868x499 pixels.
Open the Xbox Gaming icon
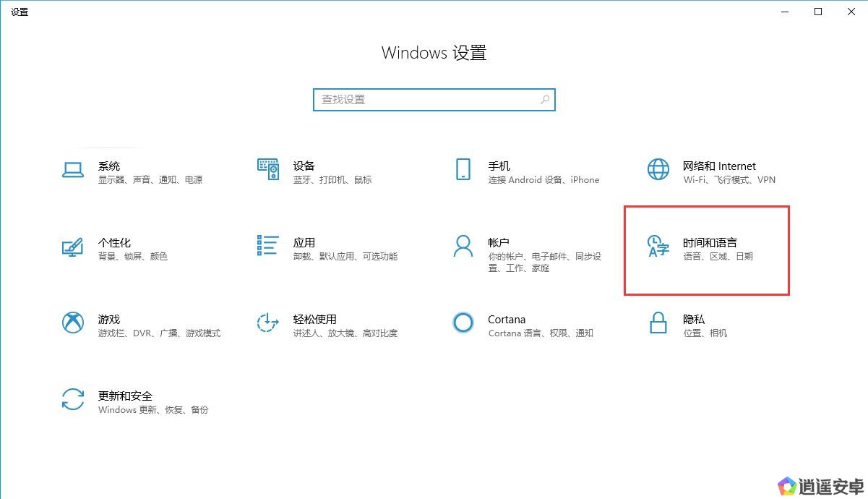pos(73,323)
